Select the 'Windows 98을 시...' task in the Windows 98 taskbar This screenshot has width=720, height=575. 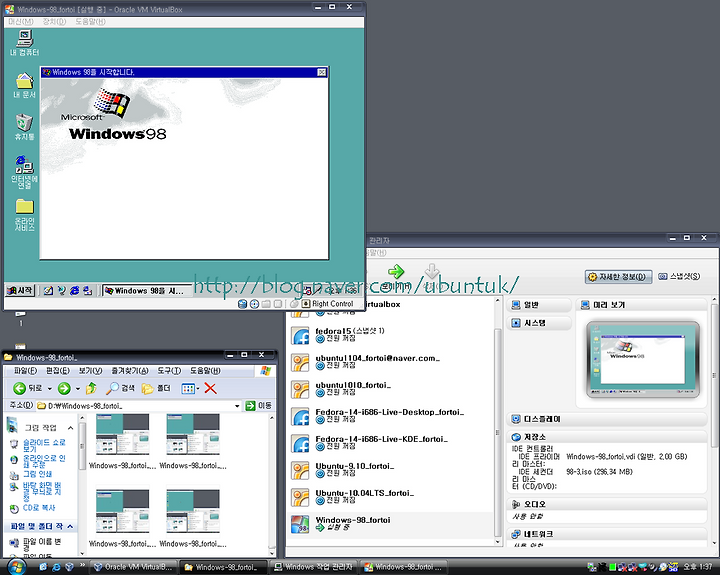(x=146, y=291)
